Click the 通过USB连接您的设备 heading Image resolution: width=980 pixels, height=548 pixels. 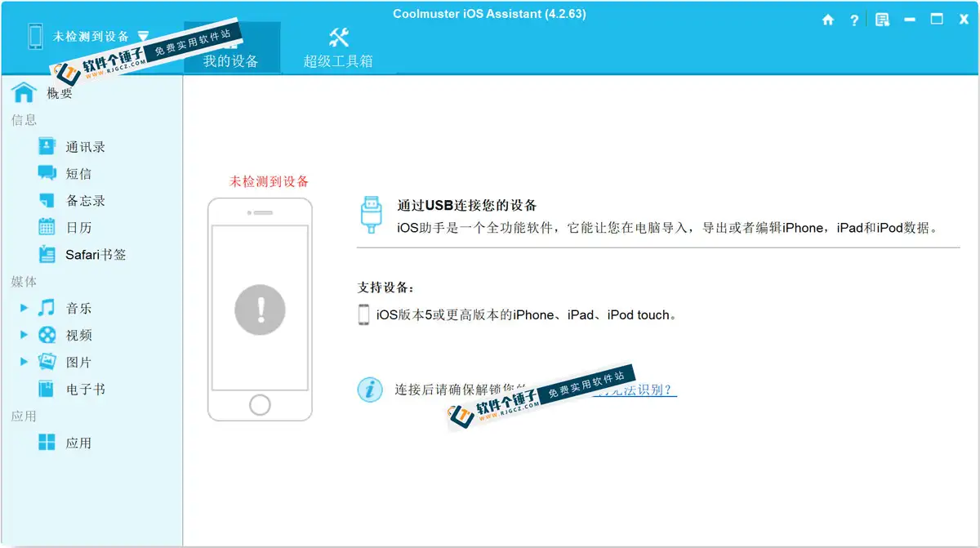(467, 206)
